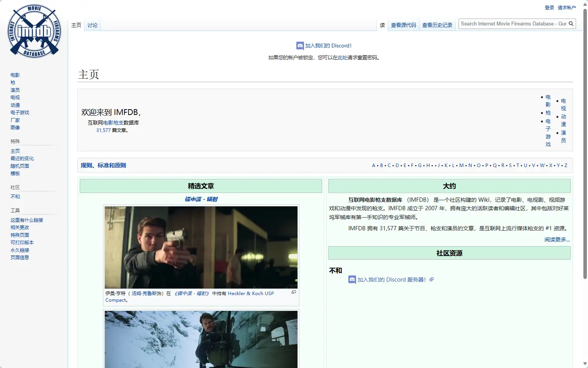588x368 pixels.
Task: Open 图像 in the sidebar
Action: tap(15, 128)
